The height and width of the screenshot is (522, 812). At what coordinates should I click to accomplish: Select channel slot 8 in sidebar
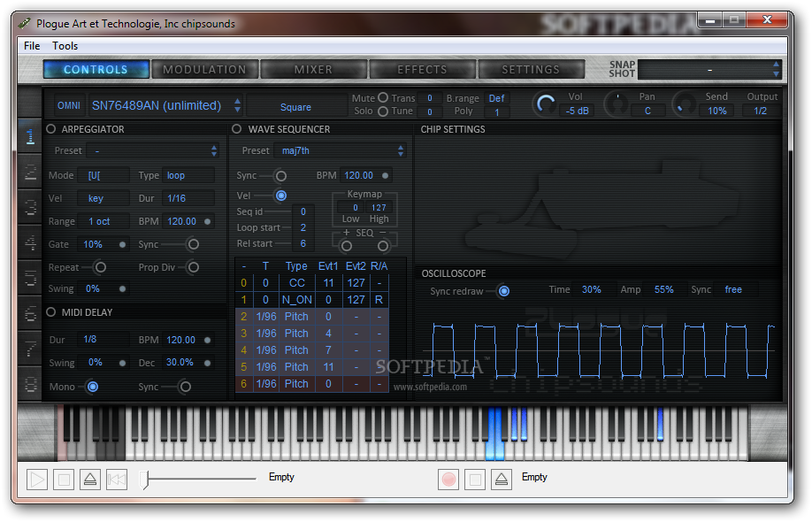tap(30, 385)
